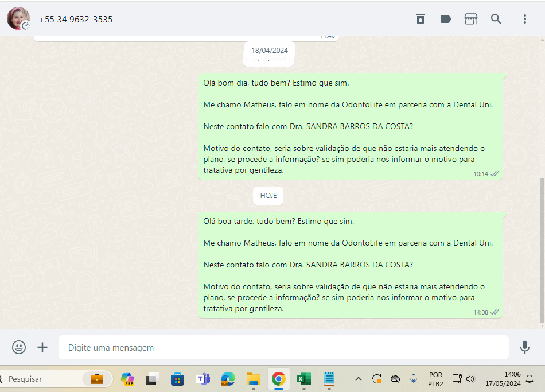Click read receipt ticks on 14:08 message
This screenshot has height=392, width=545.
495,312
